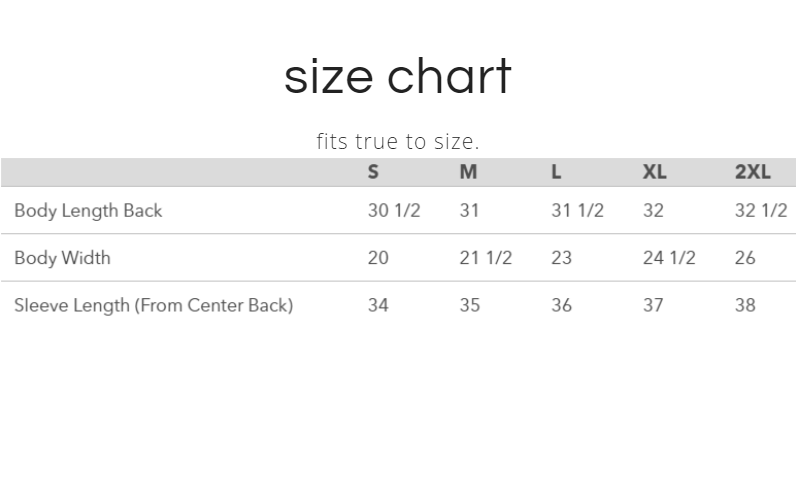Click the L column header
The height and width of the screenshot is (477, 796).
pyautogui.click(x=556, y=172)
